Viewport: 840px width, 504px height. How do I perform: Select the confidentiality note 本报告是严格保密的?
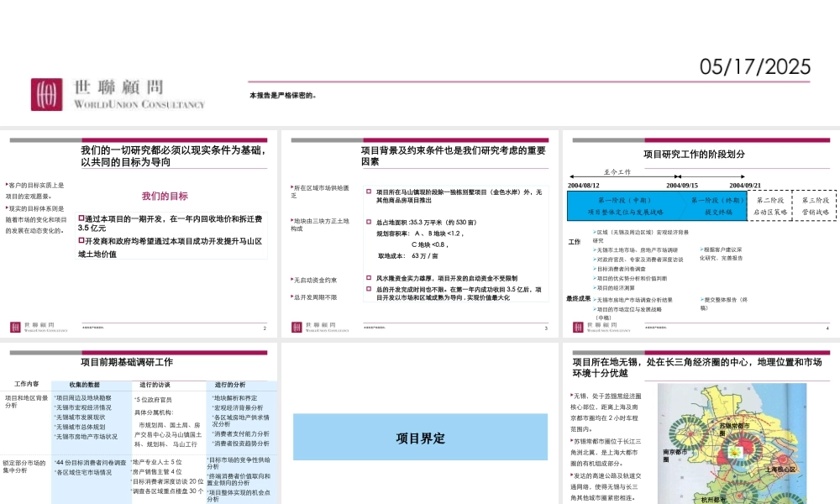pyautogui.click(x=283, y=95)
